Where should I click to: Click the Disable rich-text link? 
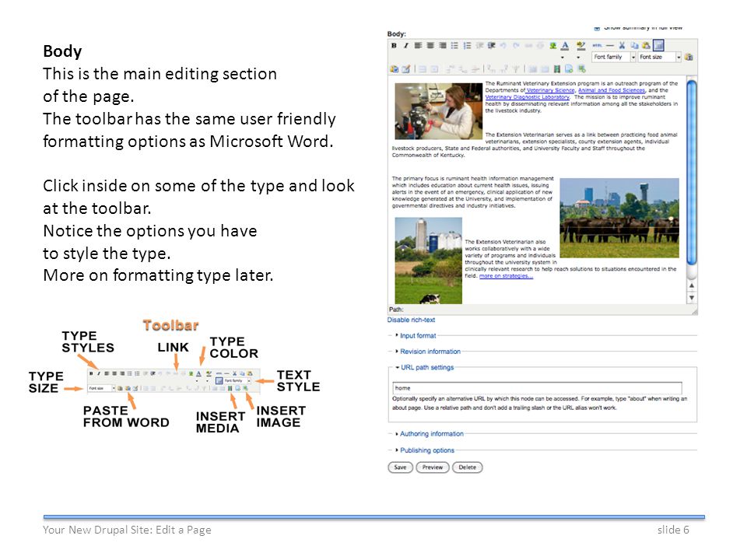(x=411, y=320)
